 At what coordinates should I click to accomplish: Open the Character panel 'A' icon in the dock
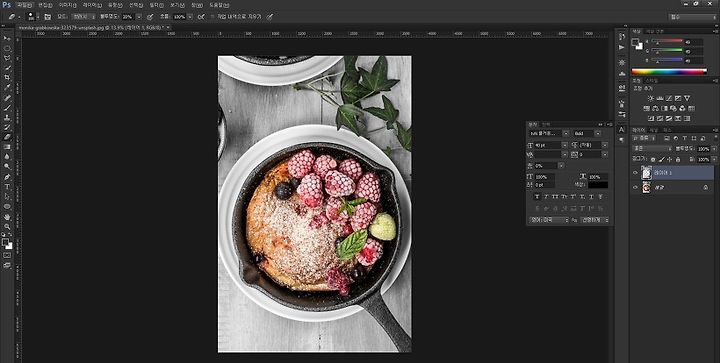(x=622, y=130)
